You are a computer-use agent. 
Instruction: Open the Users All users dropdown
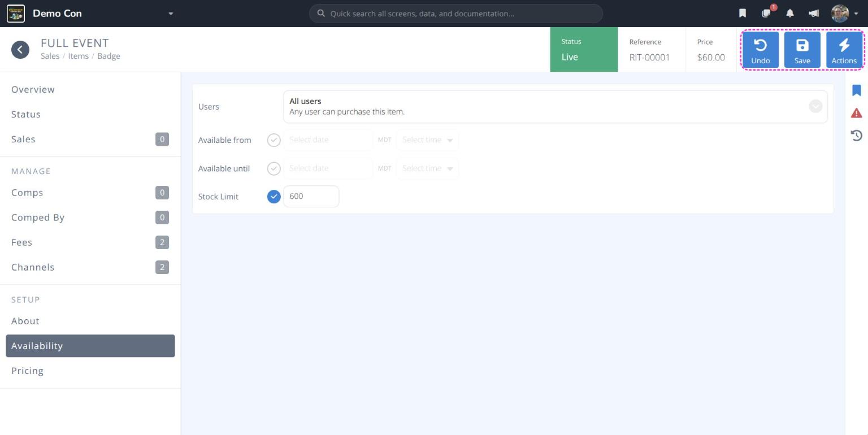pyautogui.click(x=555, y=107)
